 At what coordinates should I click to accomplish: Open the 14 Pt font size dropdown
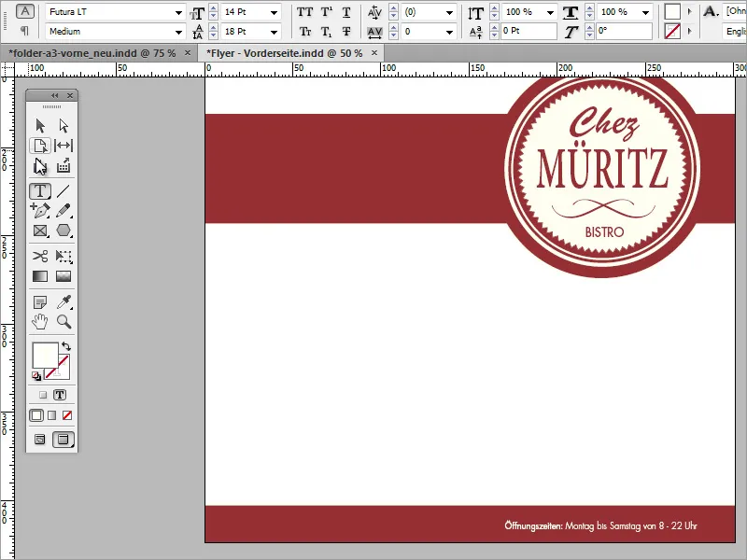pos(274,12)
